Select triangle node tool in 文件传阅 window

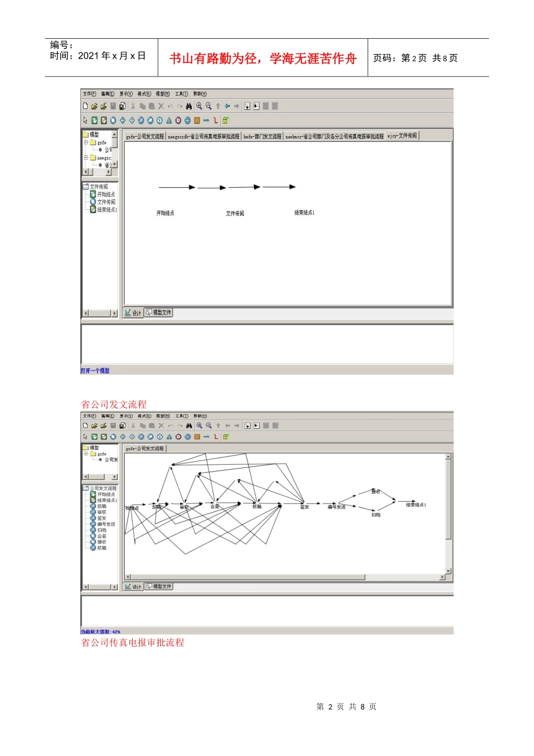click(169, 120)
